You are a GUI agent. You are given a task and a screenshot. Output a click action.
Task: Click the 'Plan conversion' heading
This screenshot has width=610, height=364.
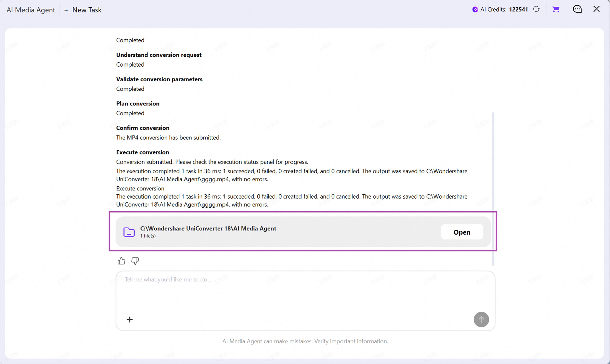pos(138,104)
